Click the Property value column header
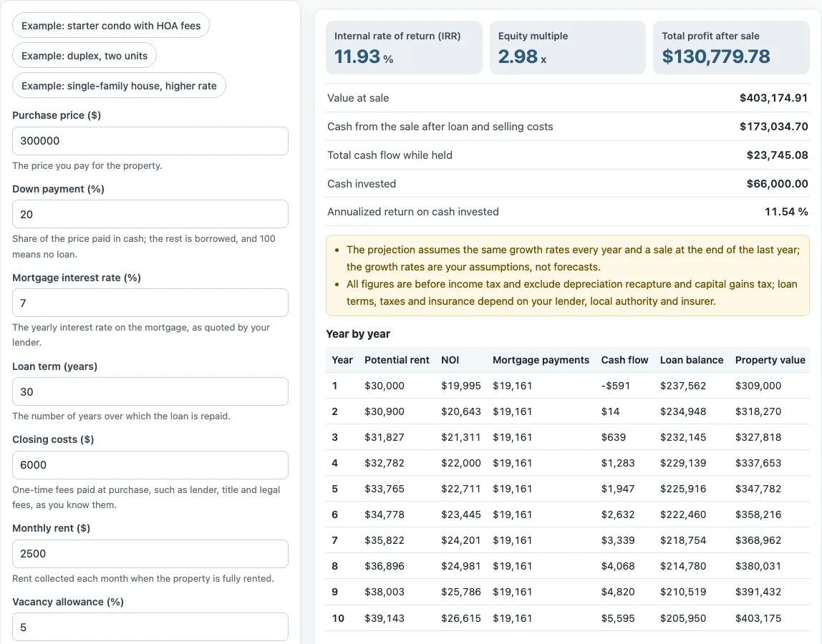This screenshot has height=644, width=822. (x=770, y=360)
